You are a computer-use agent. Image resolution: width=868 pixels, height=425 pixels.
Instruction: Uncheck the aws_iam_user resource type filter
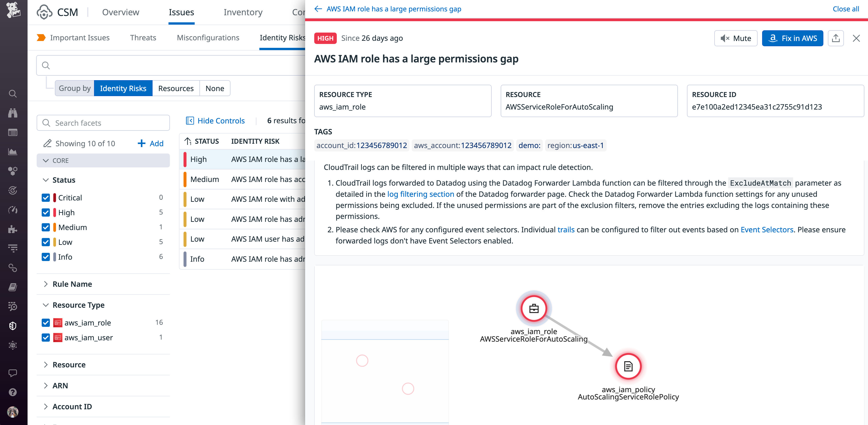click(x=46, y=337)
